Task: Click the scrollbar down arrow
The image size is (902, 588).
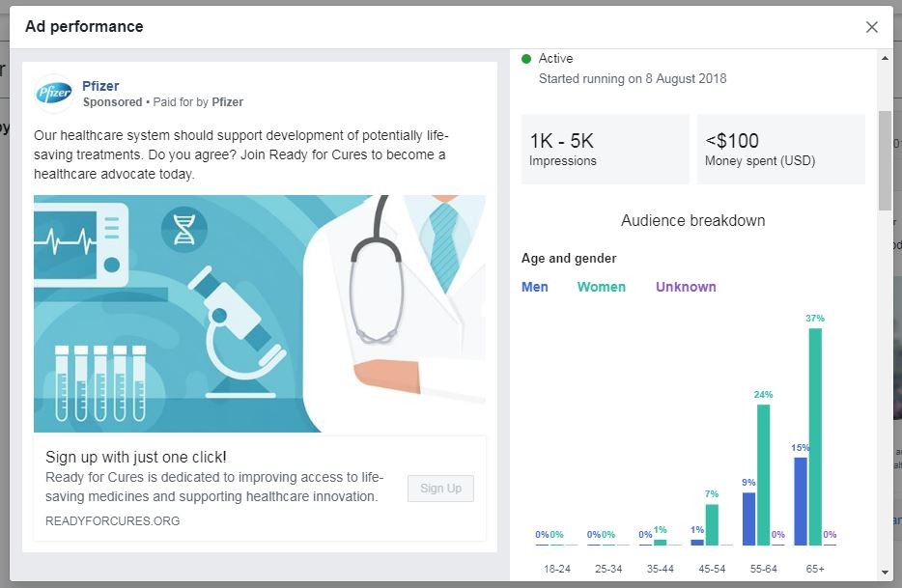Action: coord(885,573)
